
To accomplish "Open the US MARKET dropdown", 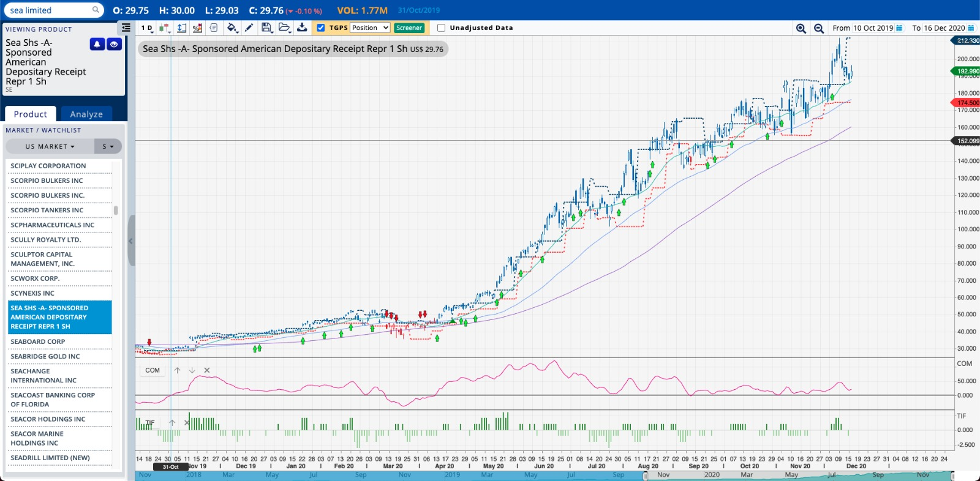I will click(x=50, y=146).
